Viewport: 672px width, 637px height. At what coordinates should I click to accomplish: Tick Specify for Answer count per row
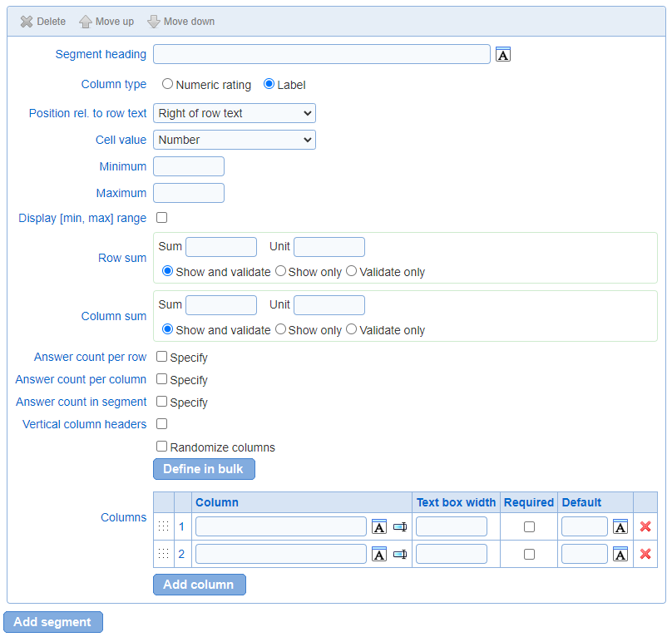click(161, 357)
